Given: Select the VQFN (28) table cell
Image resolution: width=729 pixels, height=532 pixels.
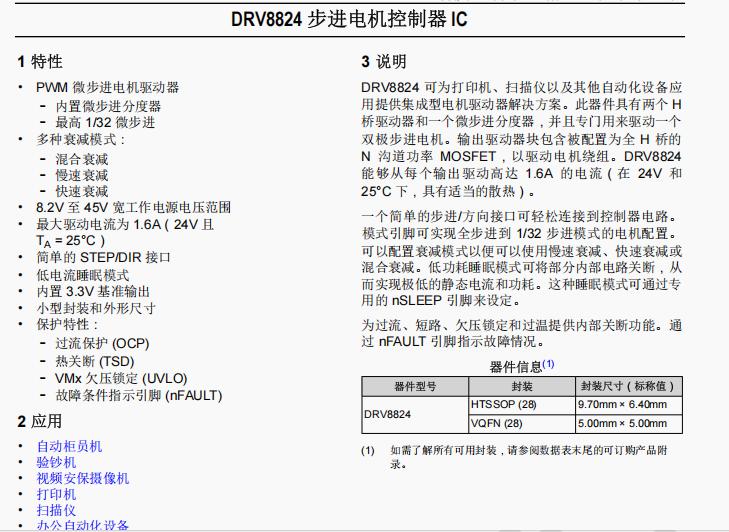Looking at the screenshot, I should (x=497, y=423).
